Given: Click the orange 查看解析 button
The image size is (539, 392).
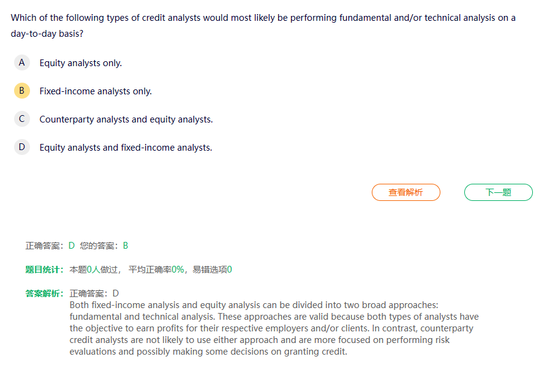Looking at the screenshot, I should point(405,192).
